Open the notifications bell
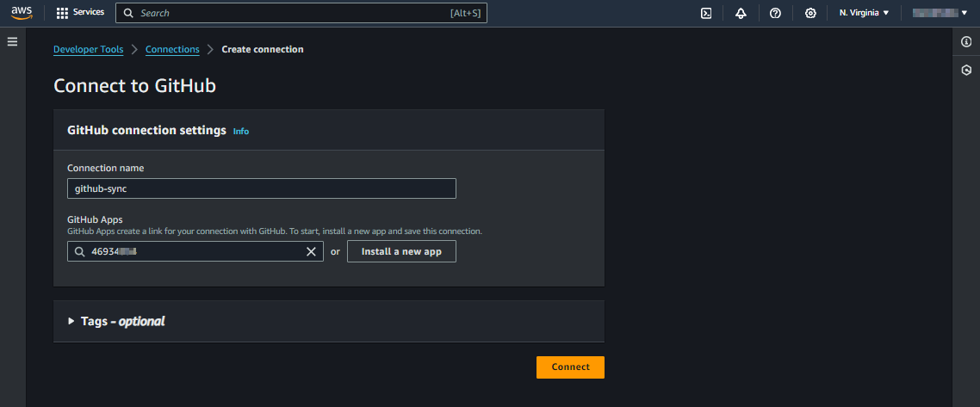This screenshot has height=407, width=980. click(x=741, y=13)
